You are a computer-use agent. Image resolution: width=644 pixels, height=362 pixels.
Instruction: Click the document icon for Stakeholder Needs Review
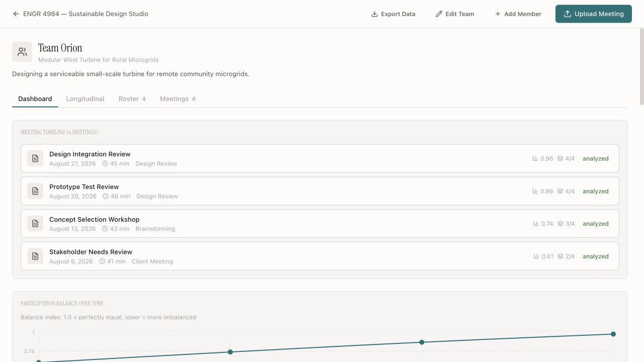point(35,256)
